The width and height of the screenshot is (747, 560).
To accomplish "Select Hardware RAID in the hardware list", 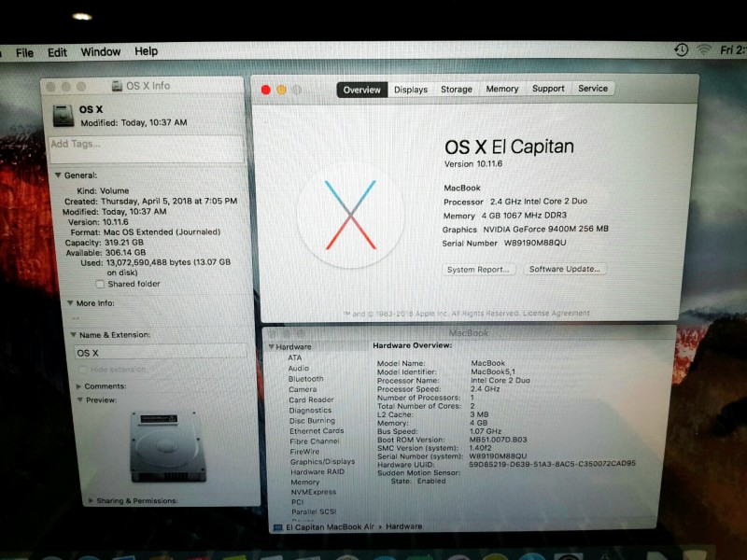I will 317,472.
